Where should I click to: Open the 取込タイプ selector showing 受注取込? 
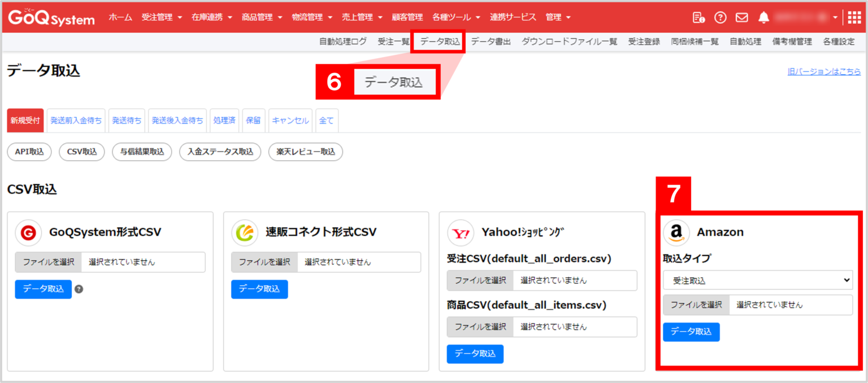tap(757, 280)
